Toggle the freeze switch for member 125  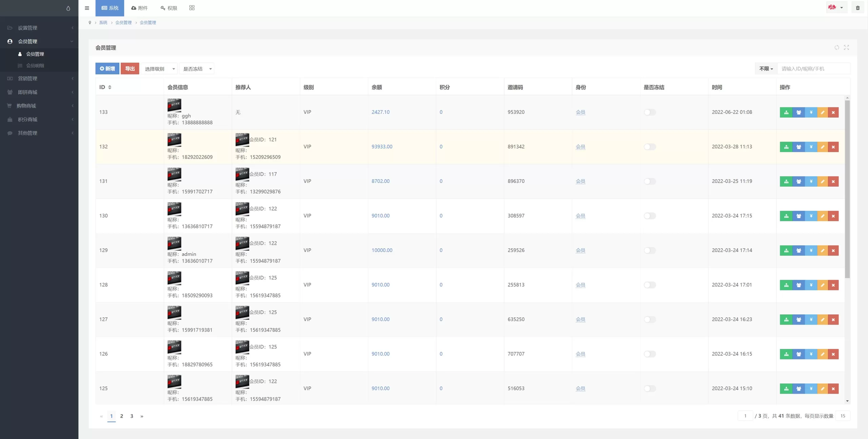click(649, 389)
